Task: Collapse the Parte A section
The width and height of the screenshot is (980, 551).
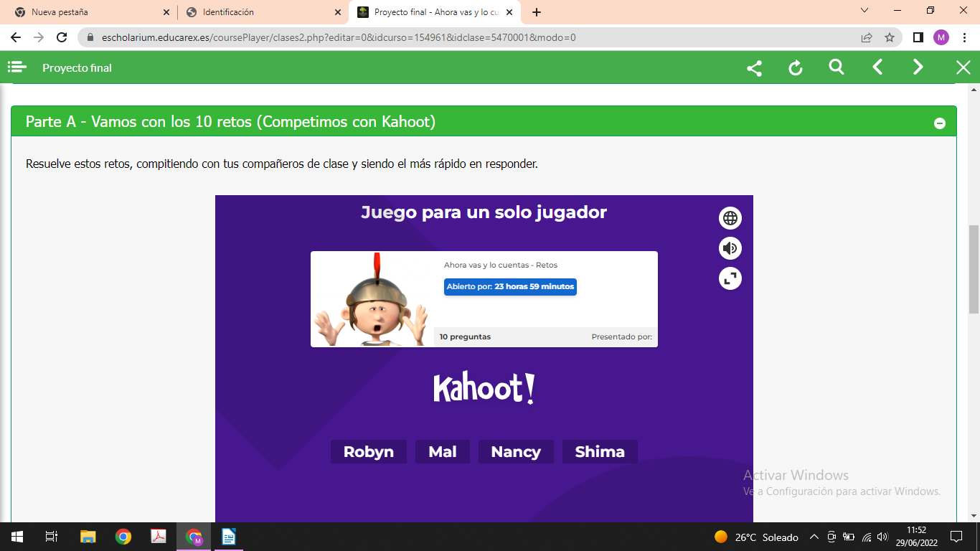Action: tap(940, 123)
